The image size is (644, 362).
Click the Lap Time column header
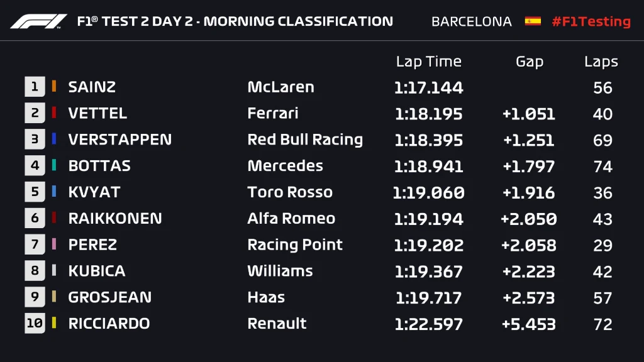click(x=429, y=62)
